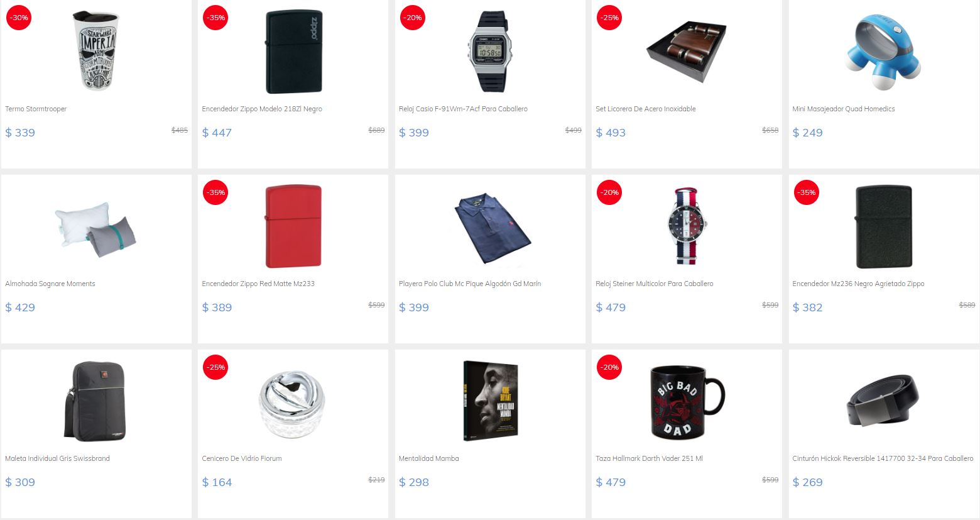Click the red Zippo Red Matte lighter image

293,226
